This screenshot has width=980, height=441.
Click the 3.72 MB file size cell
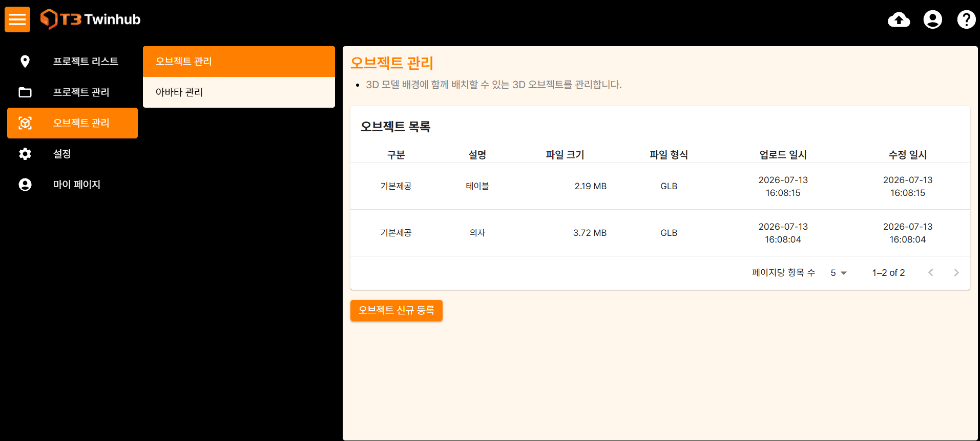click(x=590, y=233)
